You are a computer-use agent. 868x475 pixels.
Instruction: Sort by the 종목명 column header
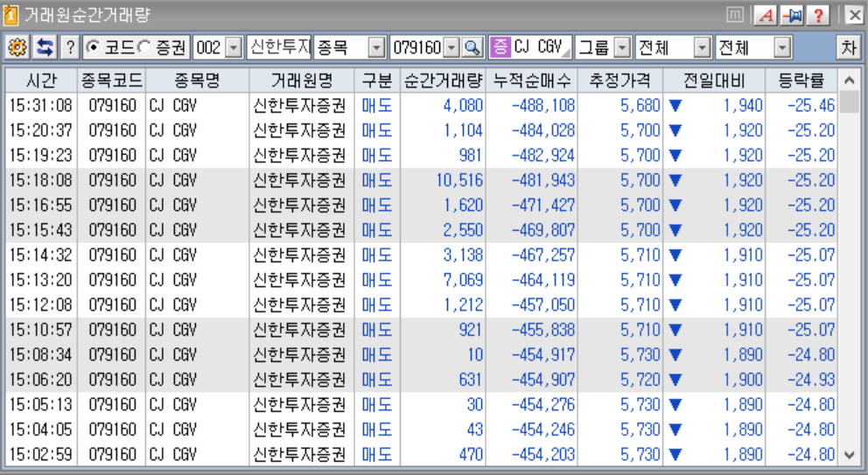coord(197,80)
